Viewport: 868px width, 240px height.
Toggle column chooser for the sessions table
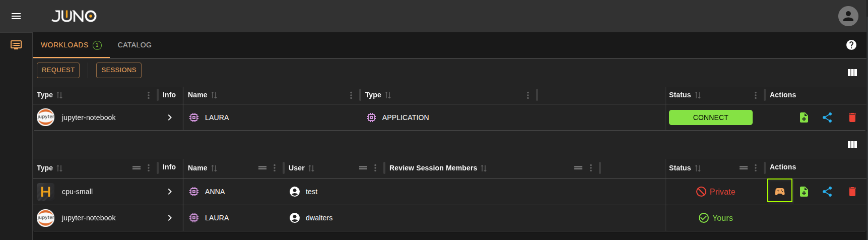pos(852,145)
